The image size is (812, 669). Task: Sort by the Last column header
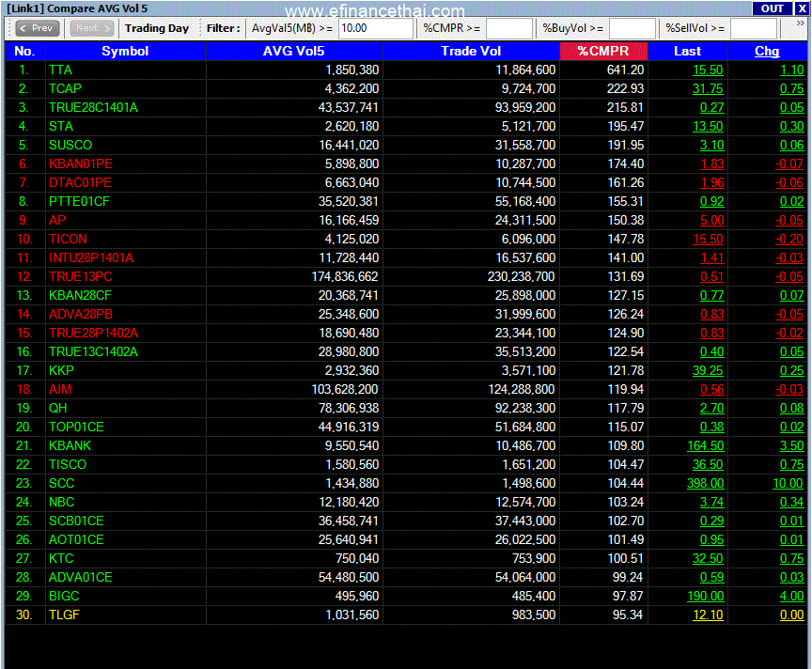pos(688,52)
